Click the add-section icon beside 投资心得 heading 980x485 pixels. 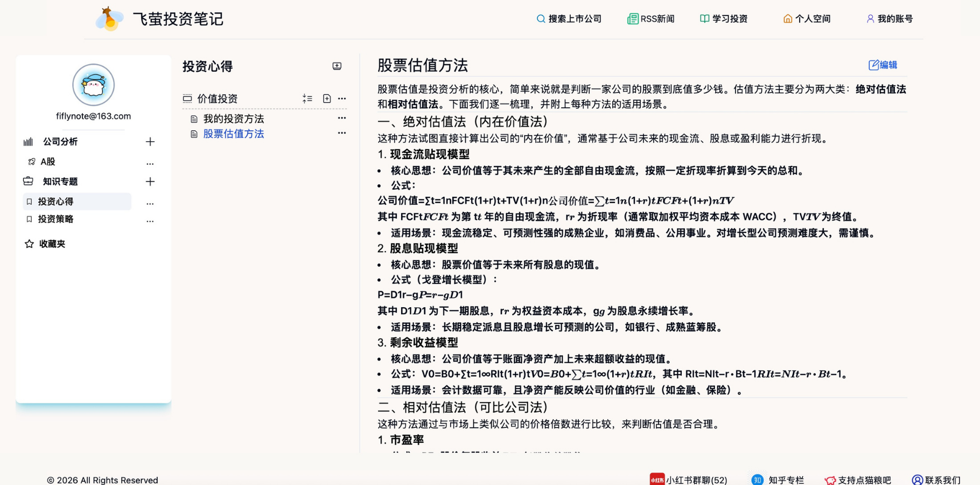337,66
